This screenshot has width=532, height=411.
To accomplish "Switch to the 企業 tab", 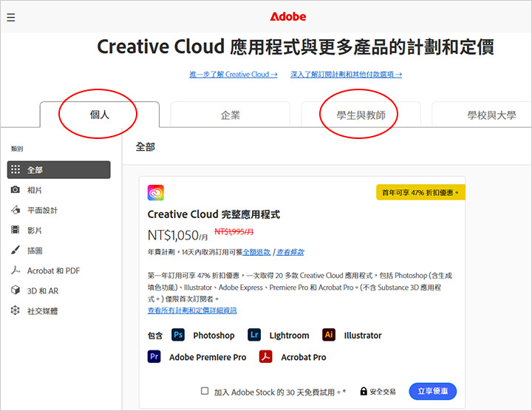I will pos(231,115).
